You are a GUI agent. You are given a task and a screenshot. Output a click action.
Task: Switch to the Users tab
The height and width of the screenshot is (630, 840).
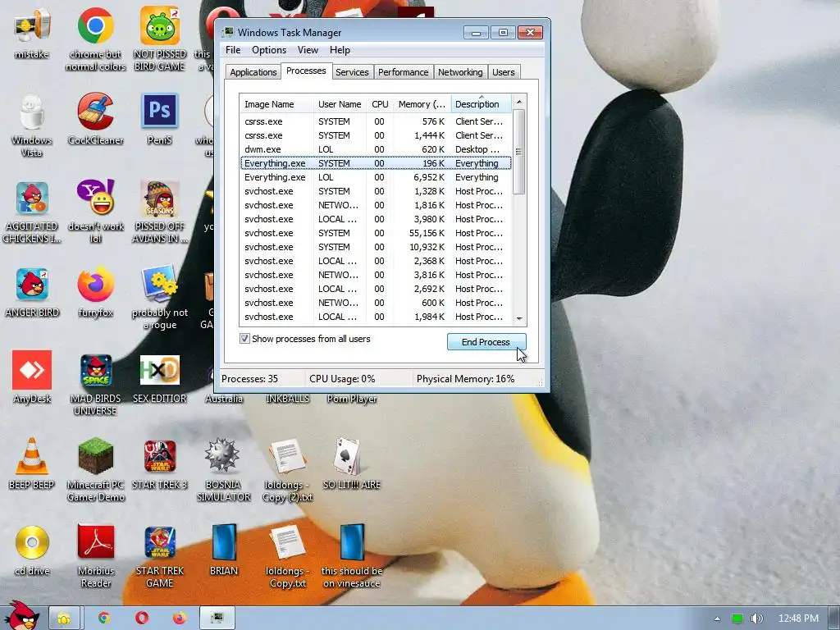pyautogui.click(x=503, y=72)
